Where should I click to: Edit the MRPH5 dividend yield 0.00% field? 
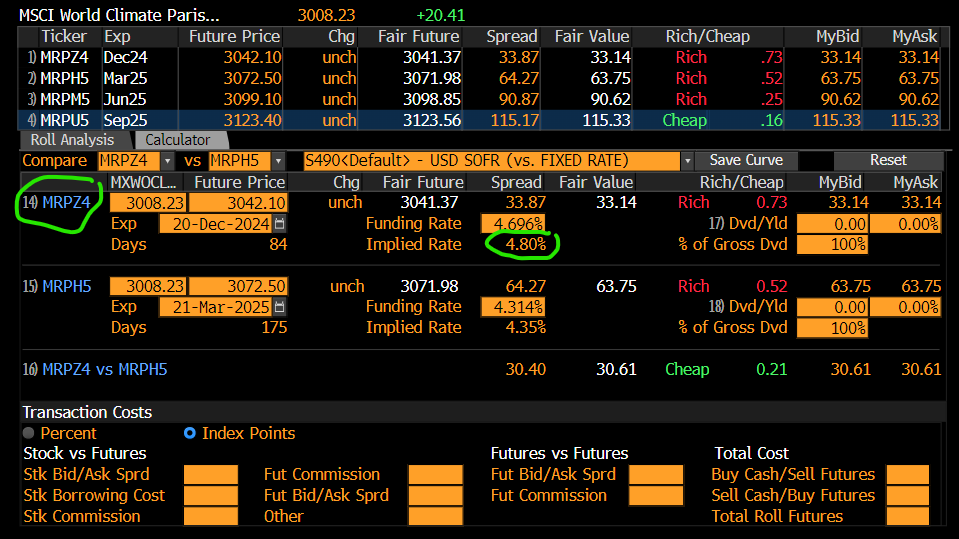tap(905, 307)
